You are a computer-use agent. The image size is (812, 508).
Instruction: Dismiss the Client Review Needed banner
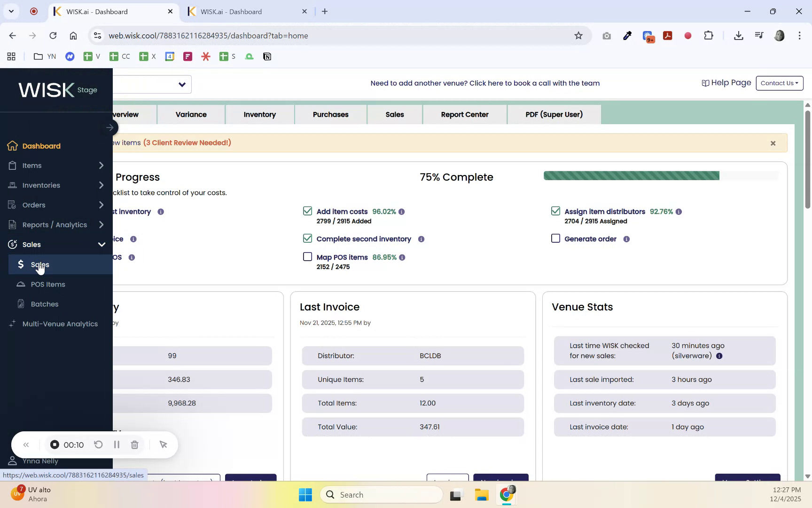773,143
